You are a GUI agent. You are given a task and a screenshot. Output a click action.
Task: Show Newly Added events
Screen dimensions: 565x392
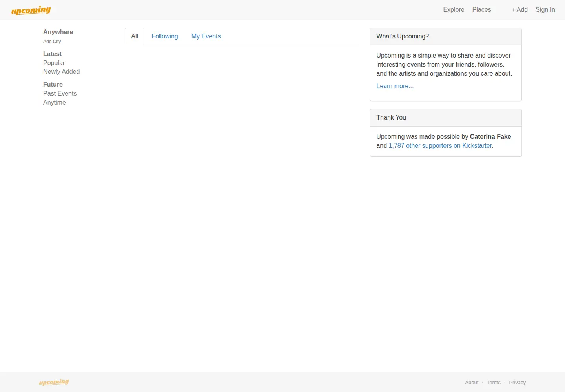61,72
